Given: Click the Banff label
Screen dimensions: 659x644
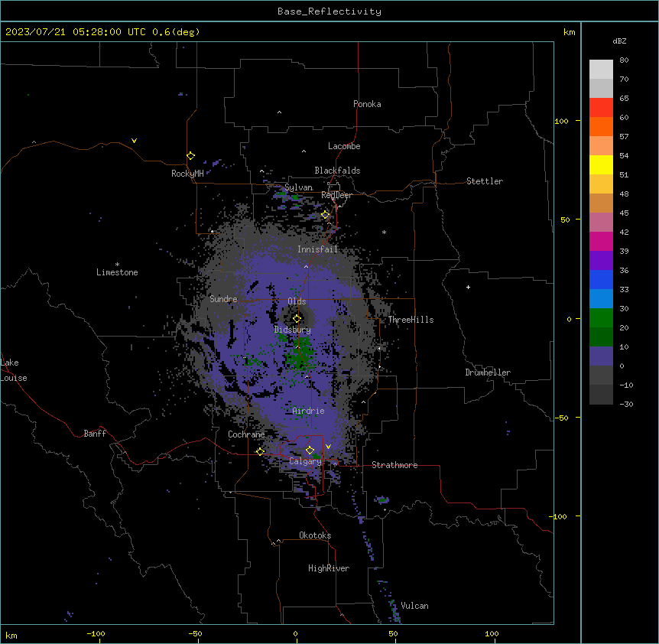Looking at the screenshot, I should (x=95, y=434).
